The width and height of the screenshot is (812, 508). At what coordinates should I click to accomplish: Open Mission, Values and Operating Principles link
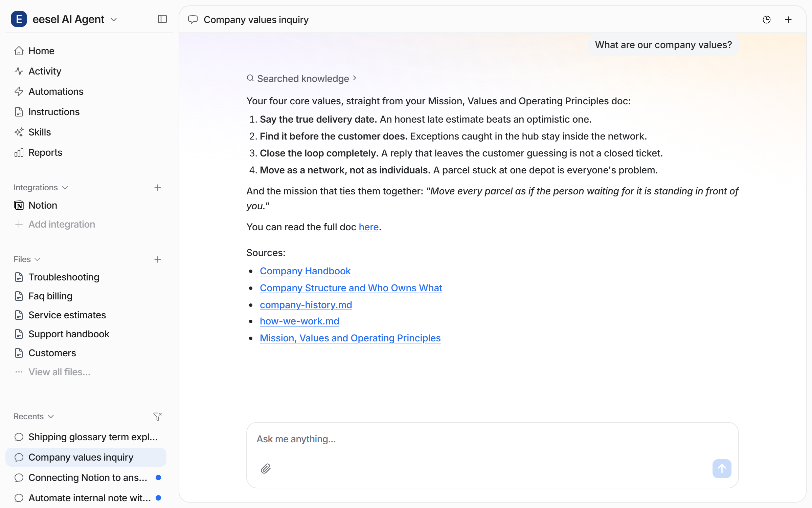pyautogui.click(x=350, y=338)
